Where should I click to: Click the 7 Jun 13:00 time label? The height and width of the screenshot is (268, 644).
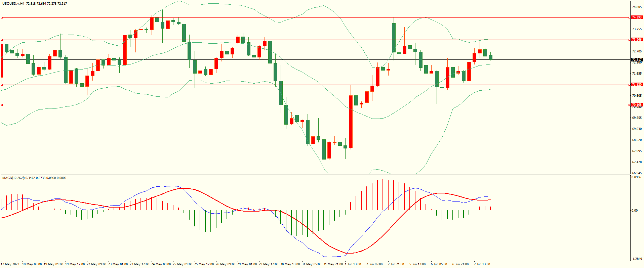click(482, 264)
